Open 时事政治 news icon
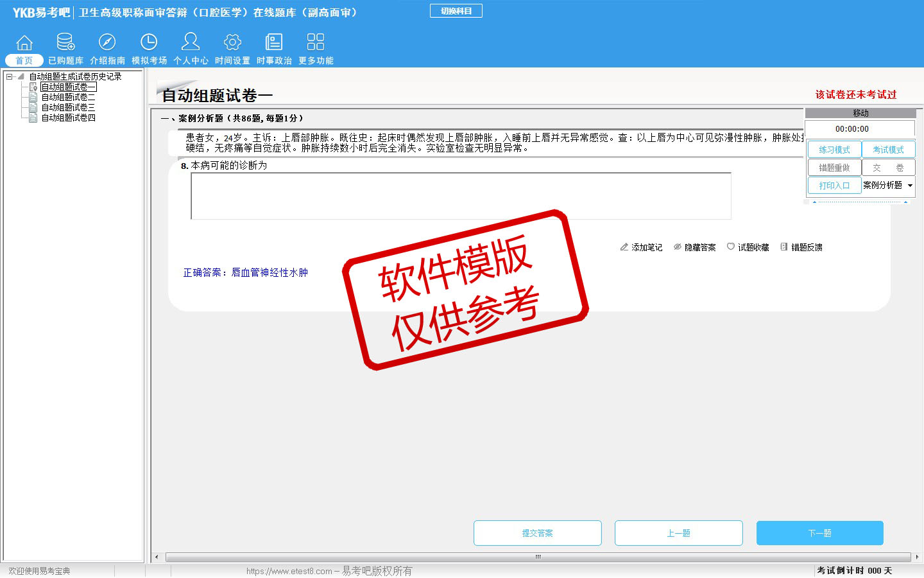924x578 pixels. [x=274, y=43]
